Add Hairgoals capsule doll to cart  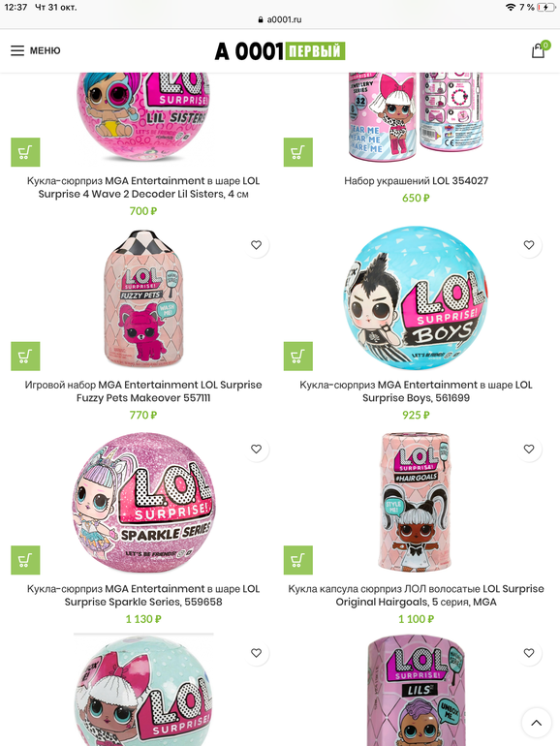coord(298,560)
